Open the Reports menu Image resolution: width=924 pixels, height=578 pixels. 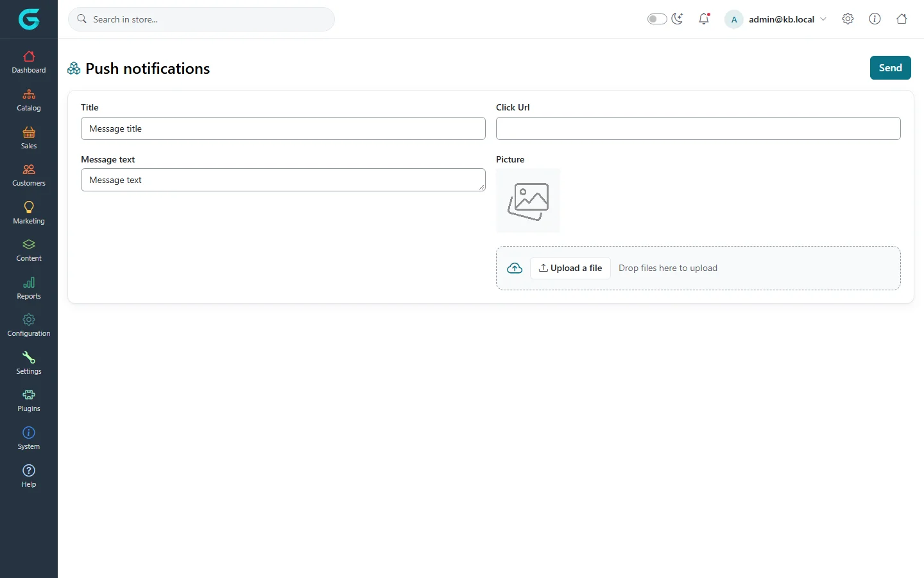pyautogui.click(x=29, y=288)
